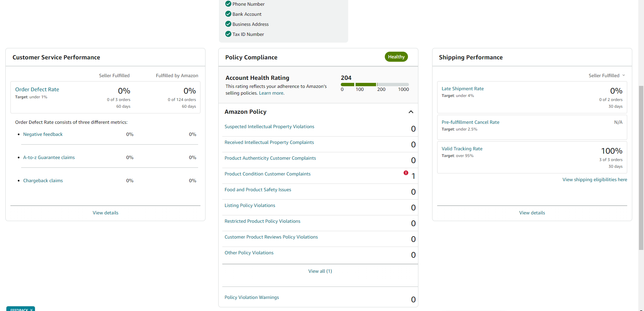Open Product Authenticity Customer Complaints

pyautogui.click(x=270, y=158)
